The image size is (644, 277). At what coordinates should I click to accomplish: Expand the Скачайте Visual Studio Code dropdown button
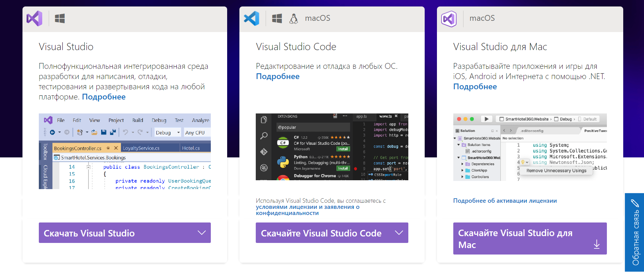pyautogui.click(x=332, y=233)
